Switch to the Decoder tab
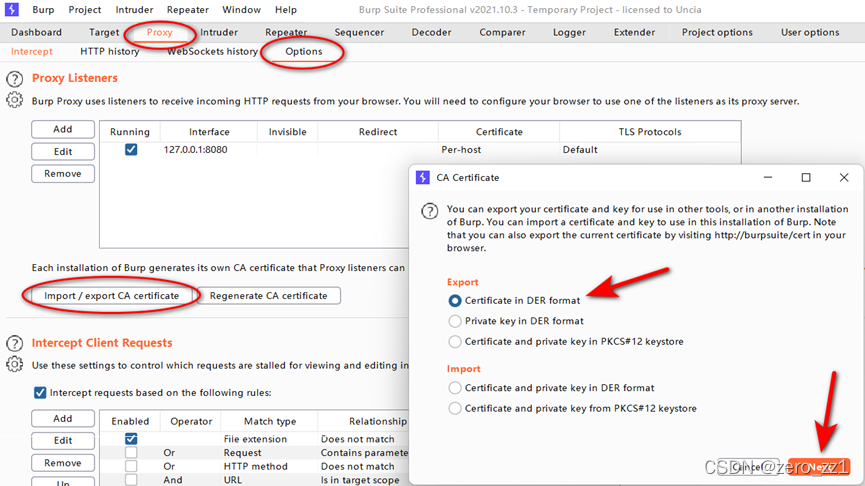The image size is (865, 486). [x=431, y=32]
